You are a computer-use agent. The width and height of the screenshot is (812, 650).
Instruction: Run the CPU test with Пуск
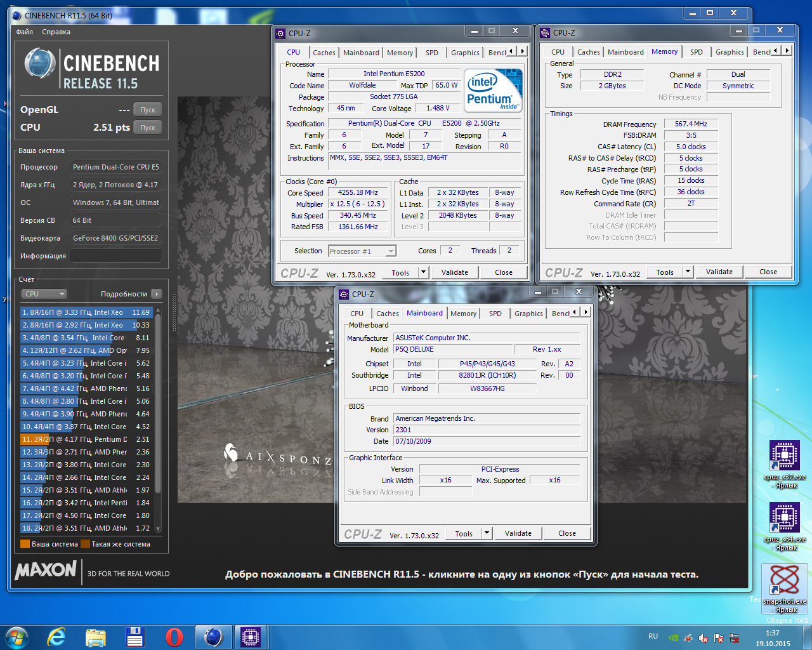(148, 128)
